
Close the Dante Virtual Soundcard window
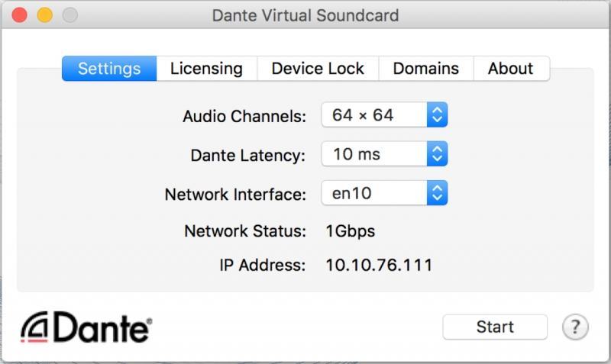pyautogui.click(x=20, y=15)
